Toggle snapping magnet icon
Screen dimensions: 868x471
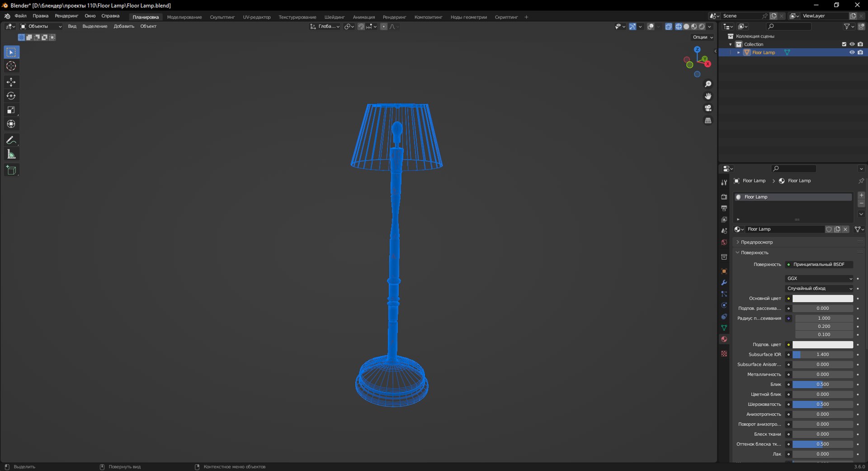361,26
